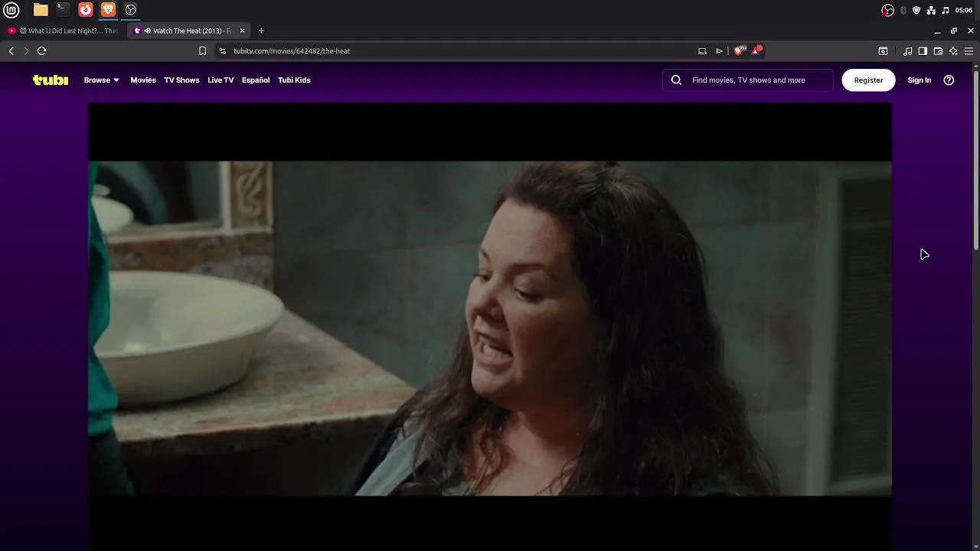Click the OBS recording tray icon
This screenshot has width=980, height=551.
click(x=887, y=10)
